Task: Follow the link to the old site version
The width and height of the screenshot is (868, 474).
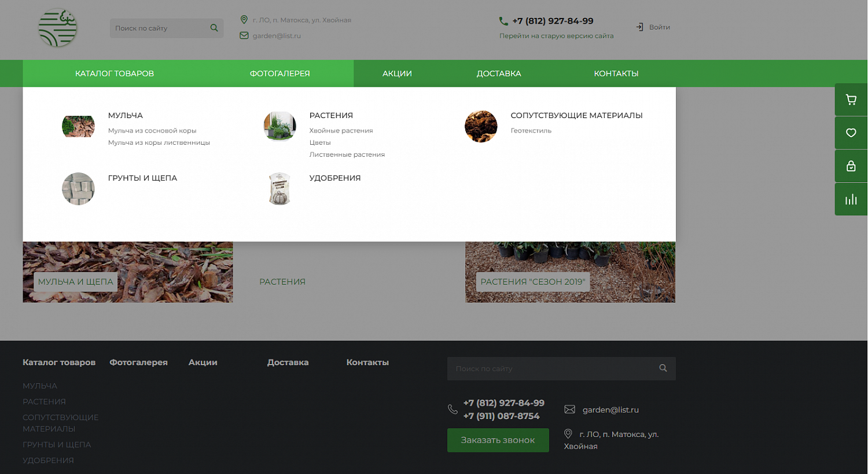Action: point(556,36)
